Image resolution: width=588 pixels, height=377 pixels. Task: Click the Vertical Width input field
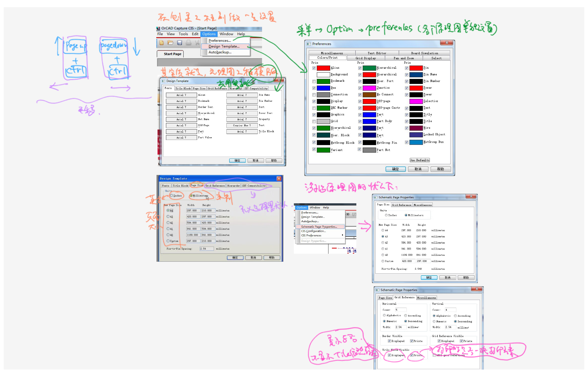[450, 327]
